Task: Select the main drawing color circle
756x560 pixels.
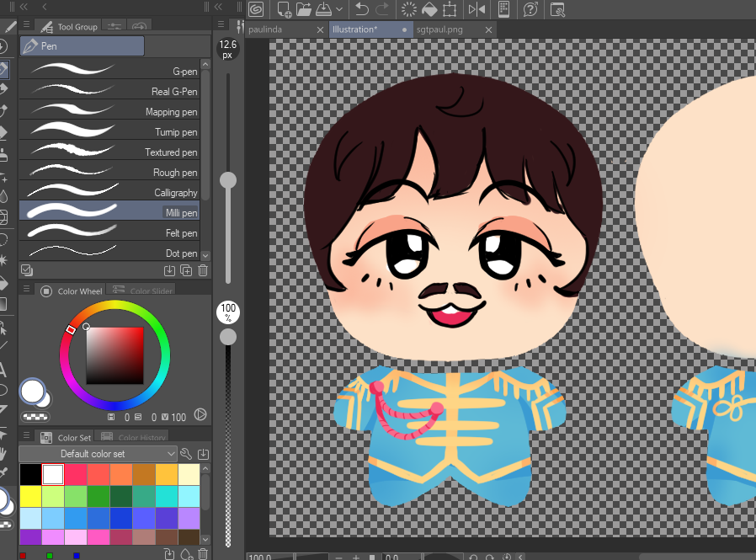Action: pos(32,391)
